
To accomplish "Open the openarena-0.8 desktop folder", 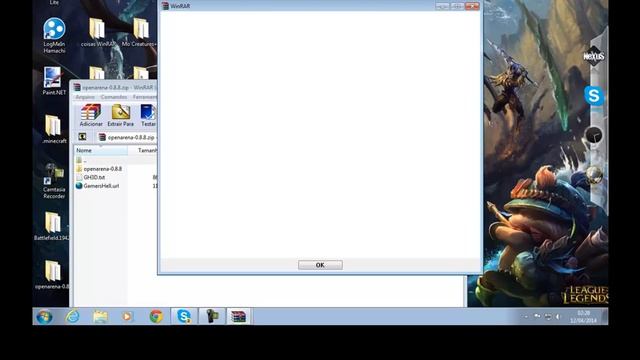I will [x=51, y=274].
